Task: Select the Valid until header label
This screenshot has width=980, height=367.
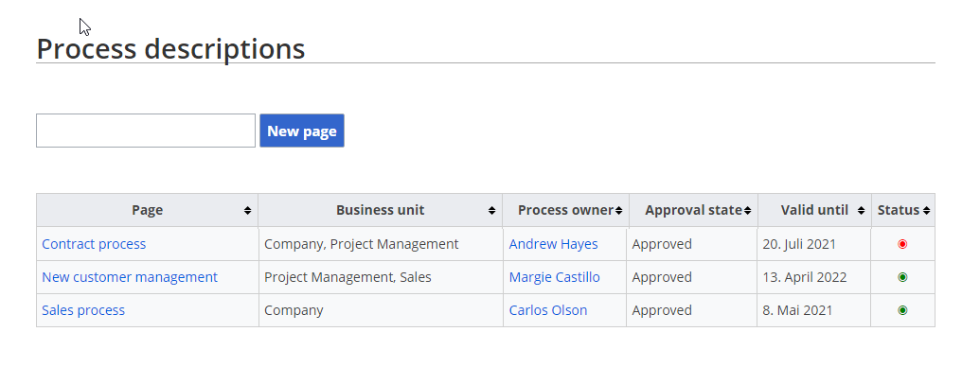Action: (x=814, y=210)
